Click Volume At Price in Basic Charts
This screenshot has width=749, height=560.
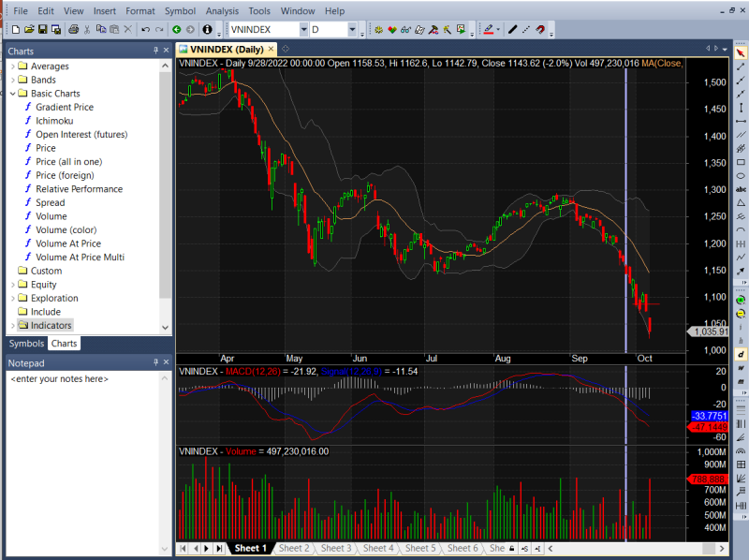pyautogui.click(x=68, y=243)
